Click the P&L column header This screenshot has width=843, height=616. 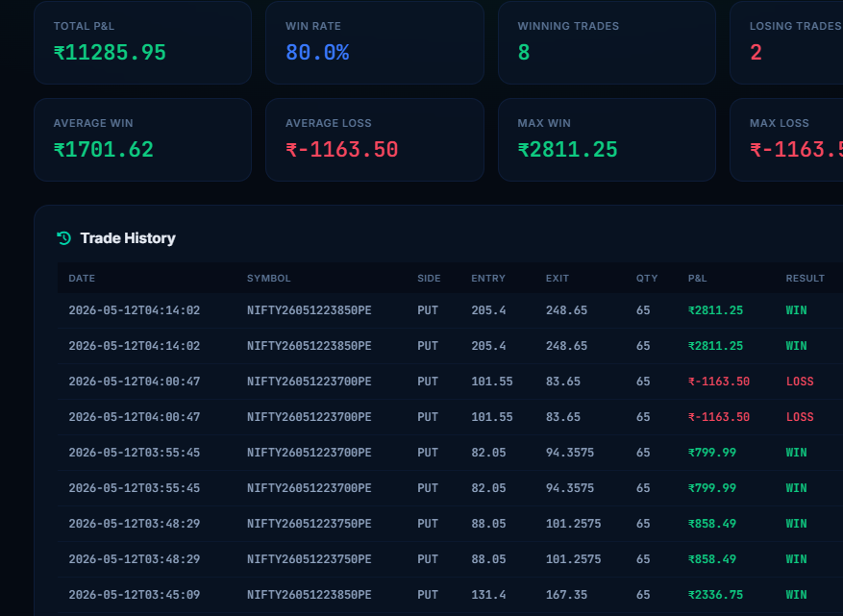697,278
